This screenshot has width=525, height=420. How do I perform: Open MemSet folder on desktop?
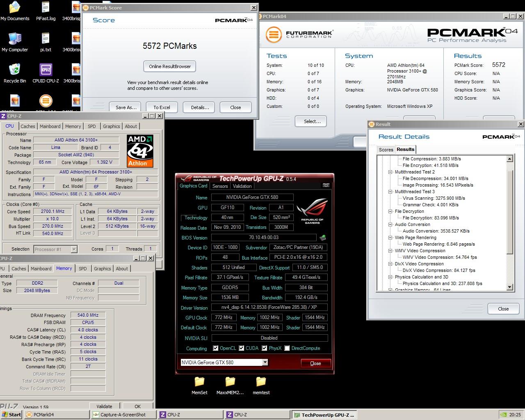(199, 386)
